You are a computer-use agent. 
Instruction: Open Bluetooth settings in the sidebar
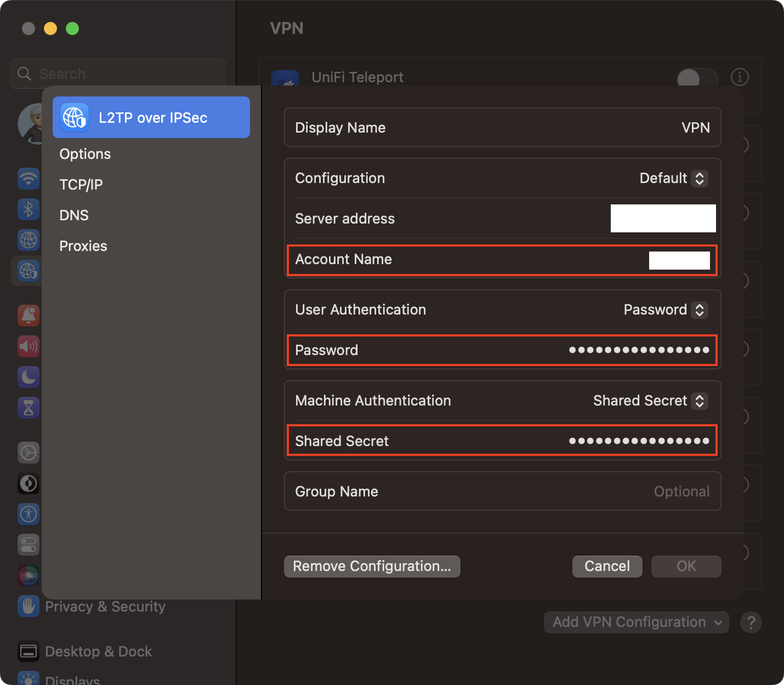[28, 209]
